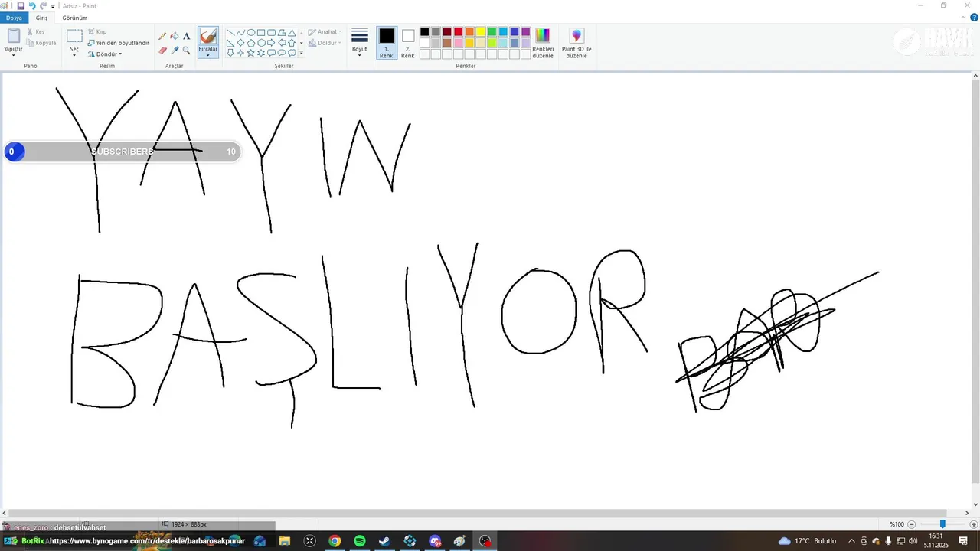This screenshot has width=980, height=551.
Task: Open Google Chrome from the taskbar
Action: coord(335,541)
